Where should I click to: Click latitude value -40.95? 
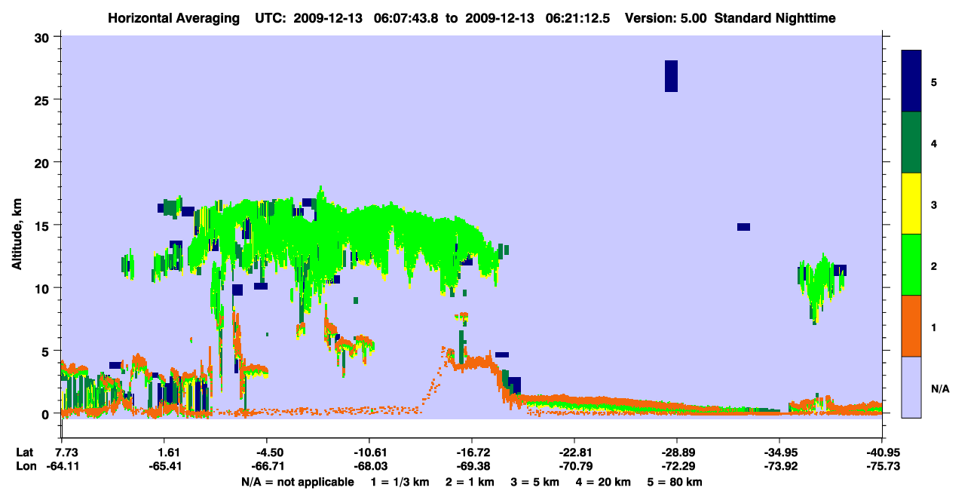click(x=880, y=452)
